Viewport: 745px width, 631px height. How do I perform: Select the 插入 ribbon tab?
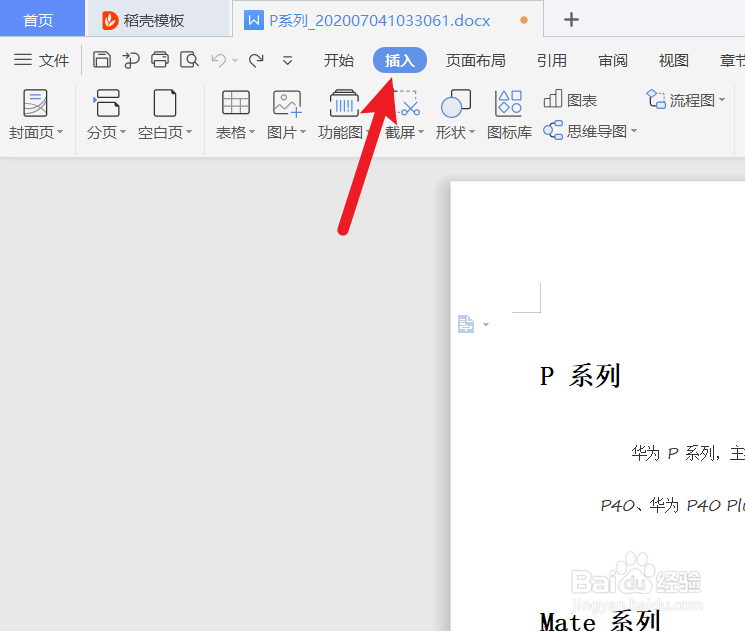click(x=400, y=60)
